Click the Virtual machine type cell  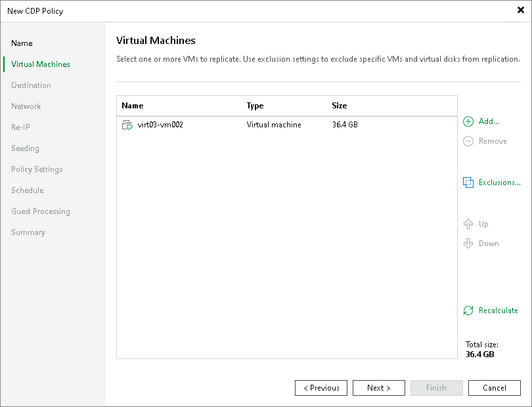click(x=274, y=125)
